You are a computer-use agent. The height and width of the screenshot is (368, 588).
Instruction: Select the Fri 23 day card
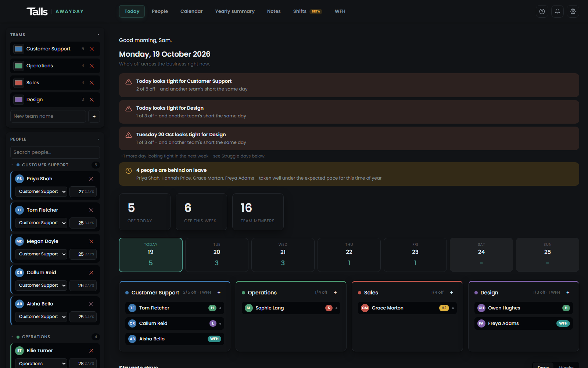[x=415, y=255]
